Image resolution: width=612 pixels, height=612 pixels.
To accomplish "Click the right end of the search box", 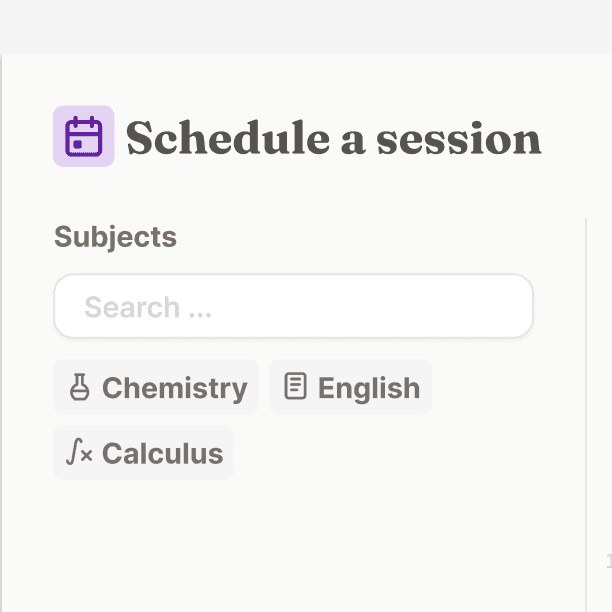I will [515, 306].
